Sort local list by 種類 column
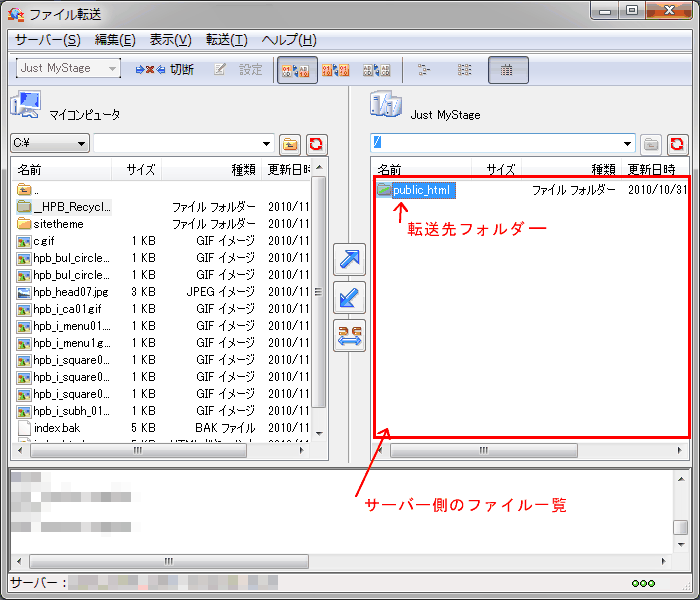 [212, 170]
